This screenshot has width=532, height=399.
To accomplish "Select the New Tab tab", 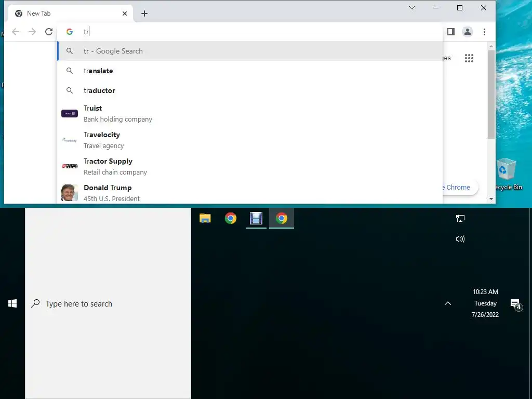I will (69, 14).
